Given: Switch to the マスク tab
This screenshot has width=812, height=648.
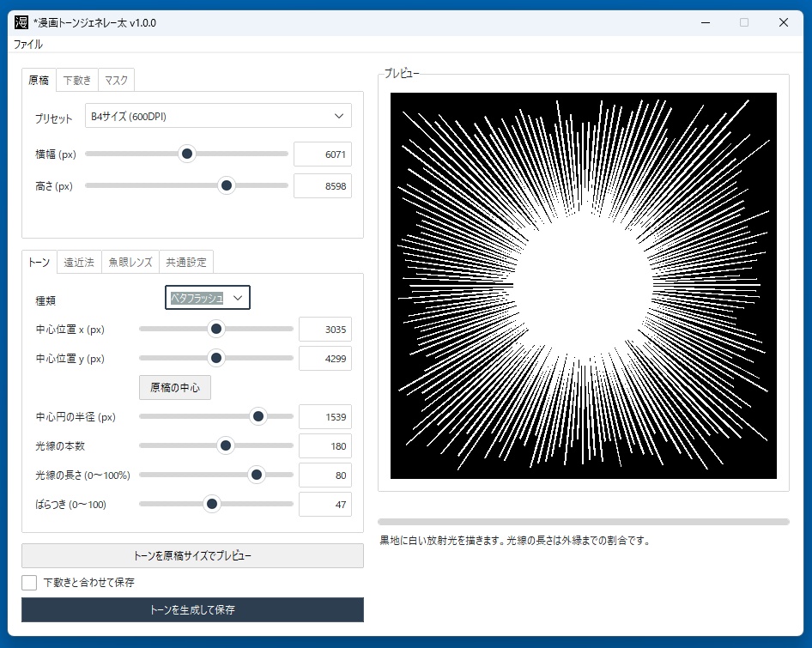Looking at the screenshot, I should coord(116,81).
